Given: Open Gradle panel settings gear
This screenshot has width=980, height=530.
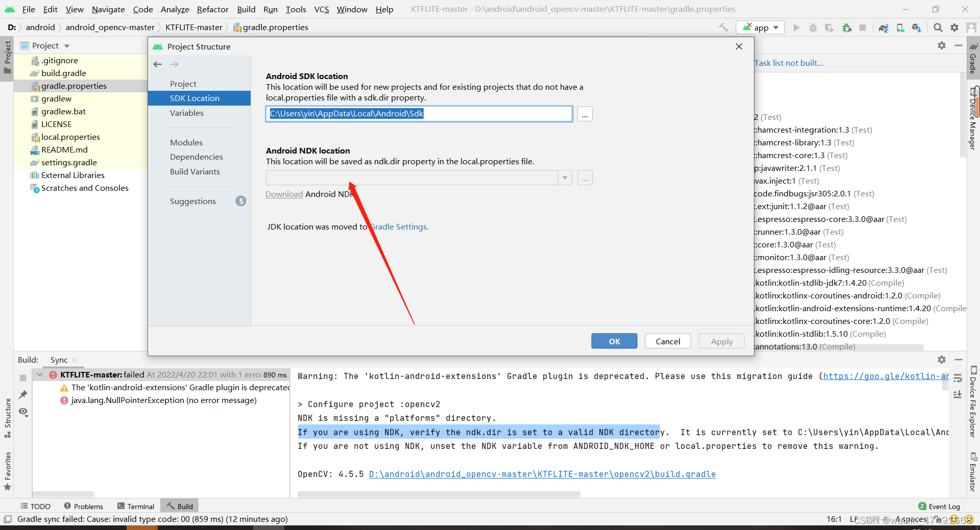Looking at the screenshot, I should [x=942, y=45].
